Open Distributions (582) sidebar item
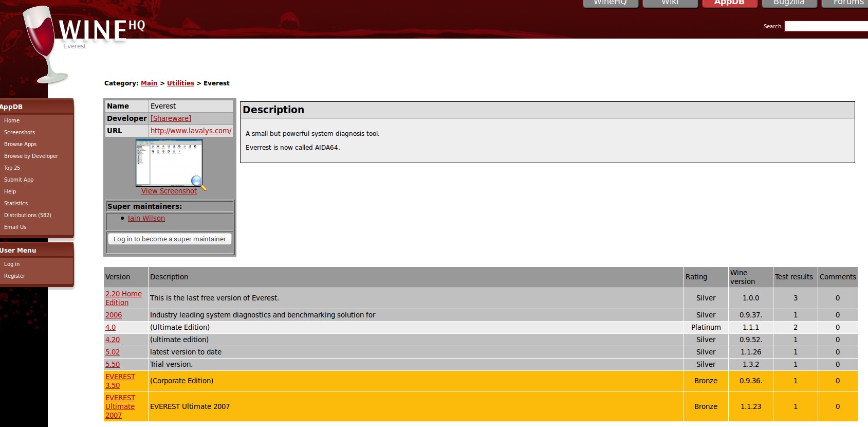This screenshot has width=868, height=427. (28, 215)
